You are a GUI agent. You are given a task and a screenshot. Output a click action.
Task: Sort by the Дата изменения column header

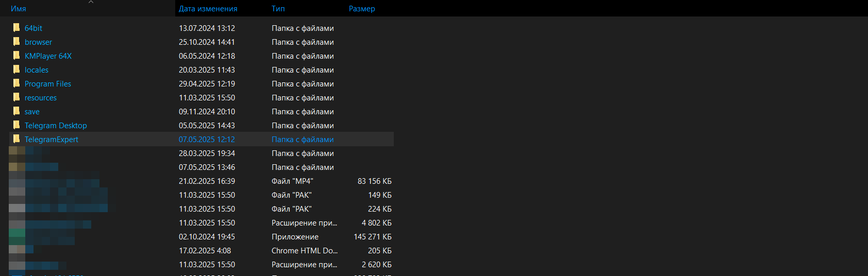coord(208,9)
